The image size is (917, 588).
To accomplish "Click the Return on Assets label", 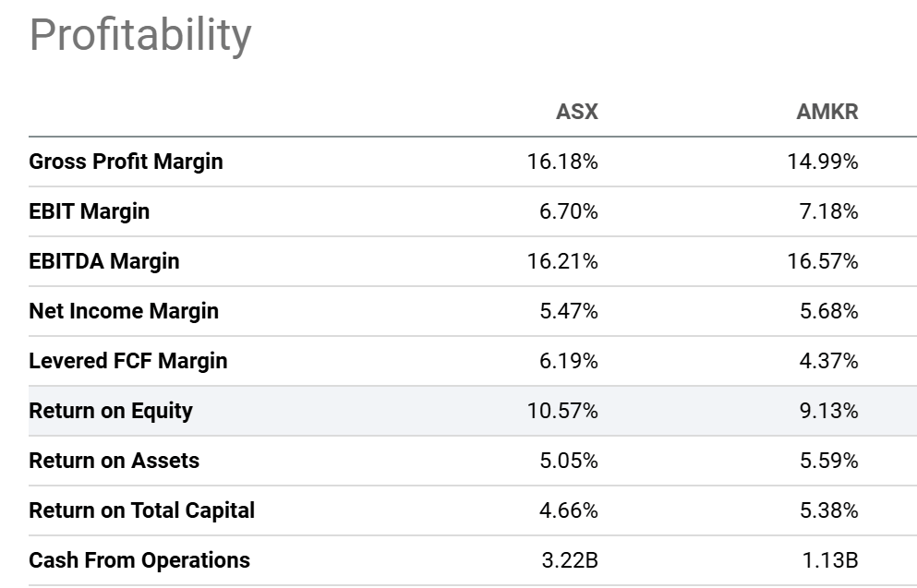I will [114, 461].
